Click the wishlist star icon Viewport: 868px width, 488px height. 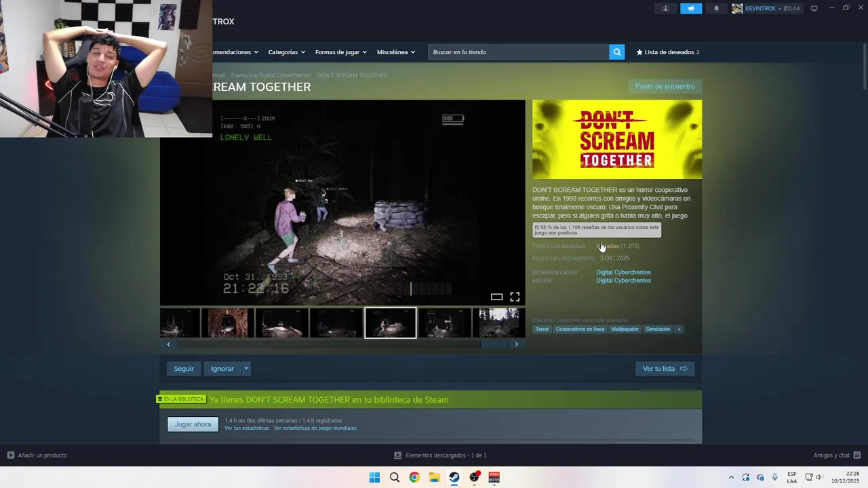click(x=639, y=52)
